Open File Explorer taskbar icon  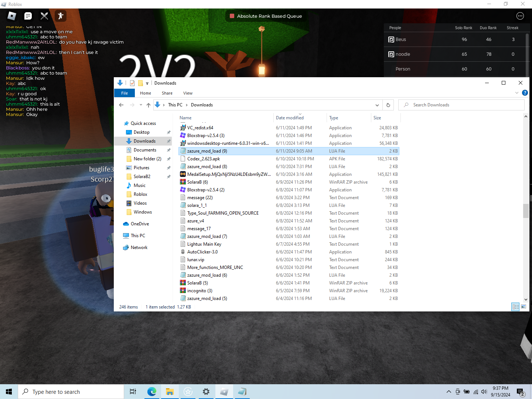click(x=170, y=392)
